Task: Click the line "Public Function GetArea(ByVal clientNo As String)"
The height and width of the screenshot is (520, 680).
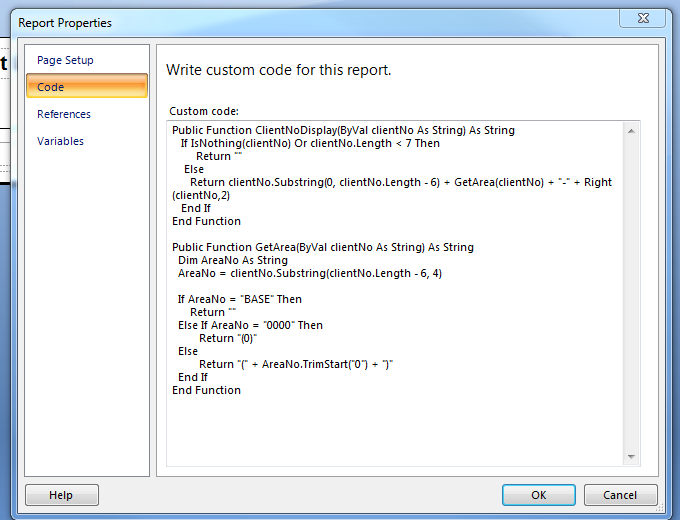Action: coord(323,247)
